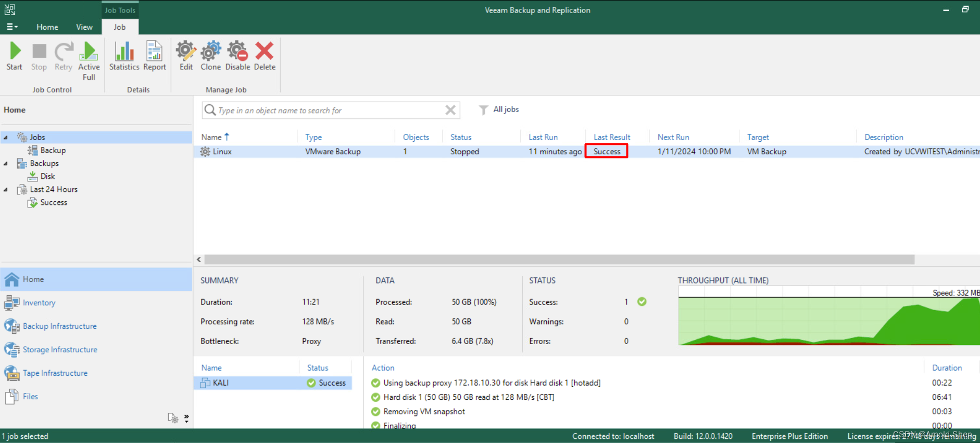
Task: Switch to the Home ribbon tab
Action: tap(47, 27)
